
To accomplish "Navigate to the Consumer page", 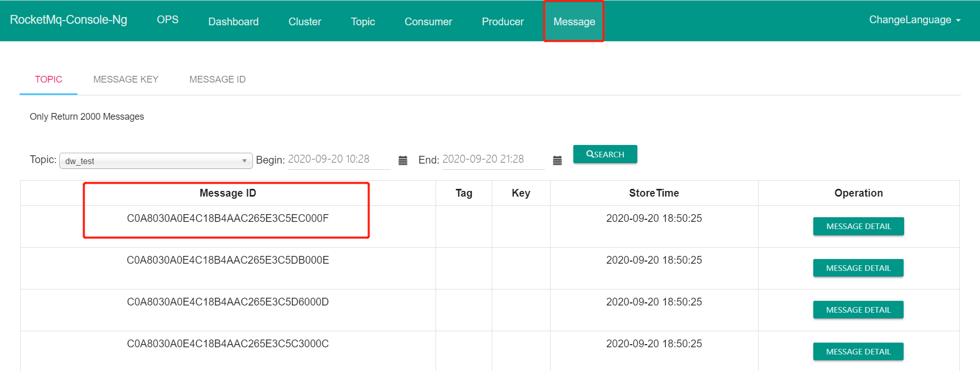I will click(x=428, y=22).
